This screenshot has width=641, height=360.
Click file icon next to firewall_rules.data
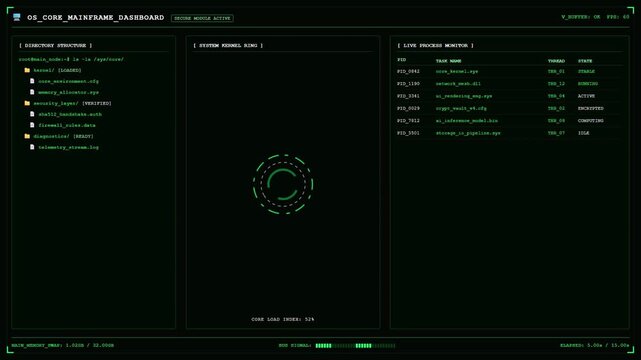coord(32,125)
